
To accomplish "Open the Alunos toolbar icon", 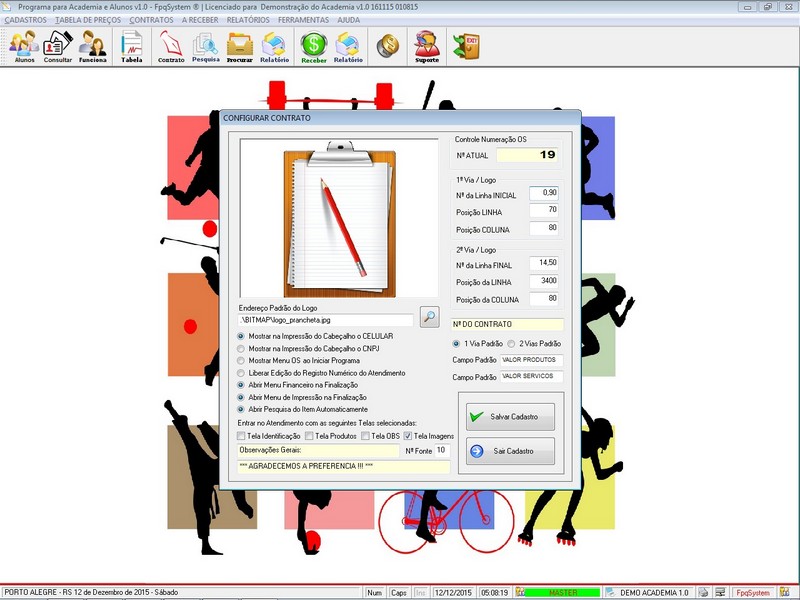I will (24, 46).
